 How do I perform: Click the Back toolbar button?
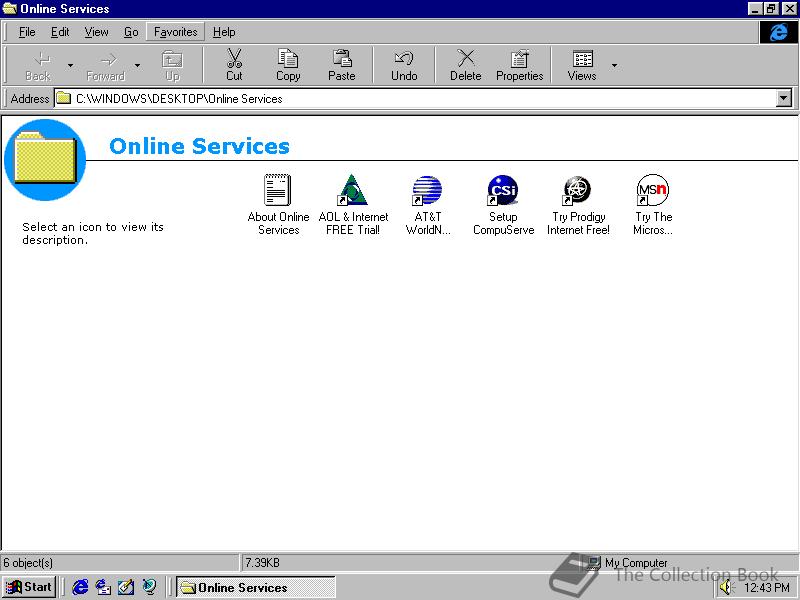[x=38, y=65]
